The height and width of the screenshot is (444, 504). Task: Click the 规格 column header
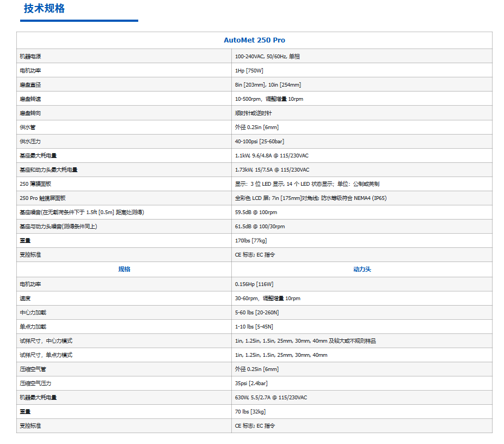point(124,269)
